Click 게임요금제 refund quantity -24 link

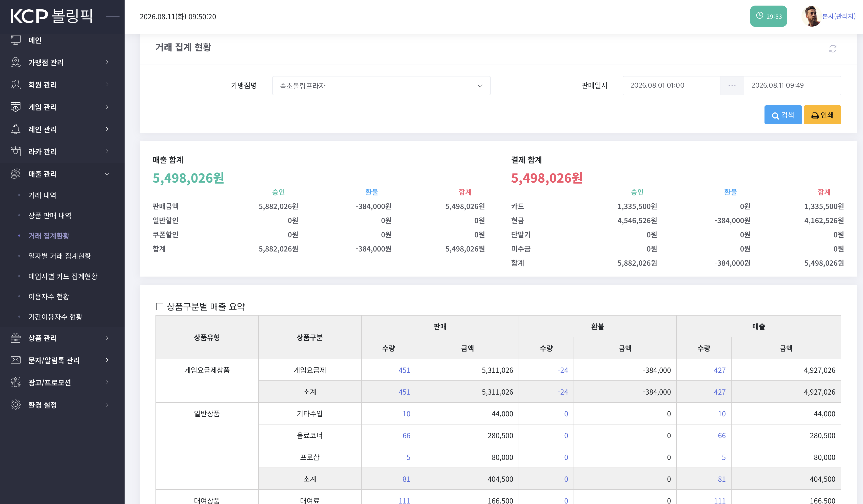(563, 370)
